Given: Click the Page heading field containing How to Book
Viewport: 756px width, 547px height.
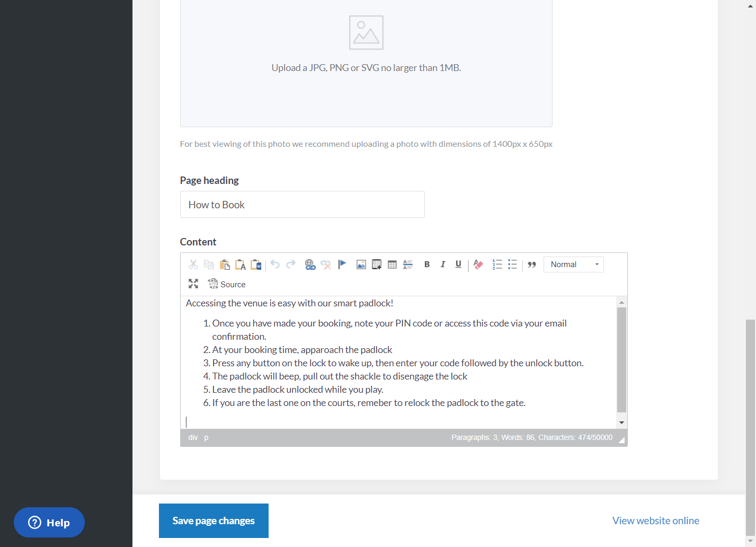Looking at the screenshot, I should point(303,205).
